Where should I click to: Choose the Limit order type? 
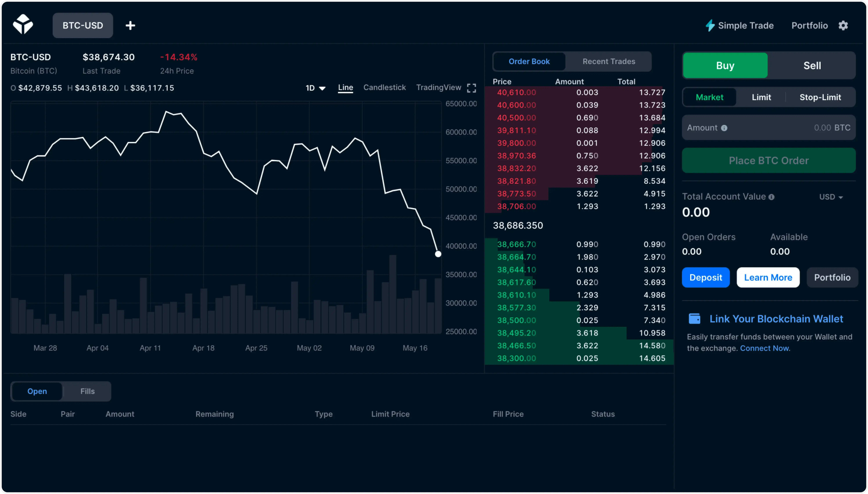[x=761, y=97]
